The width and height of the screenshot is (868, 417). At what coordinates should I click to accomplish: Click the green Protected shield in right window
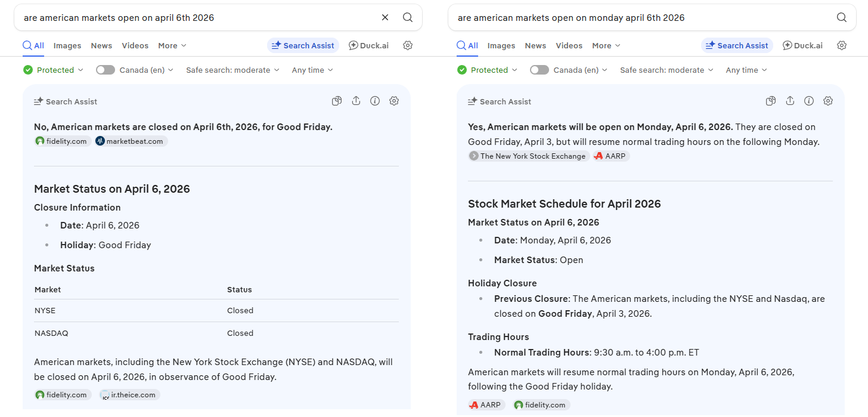462,70
